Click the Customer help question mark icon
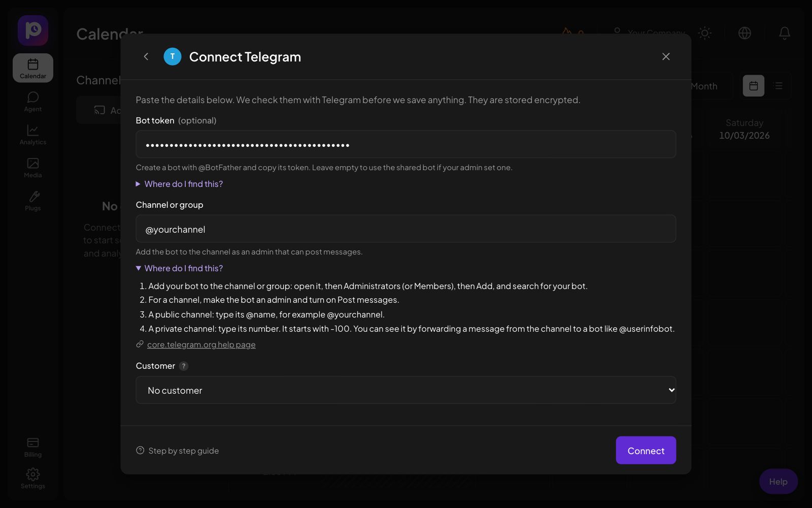 [184, 366]
